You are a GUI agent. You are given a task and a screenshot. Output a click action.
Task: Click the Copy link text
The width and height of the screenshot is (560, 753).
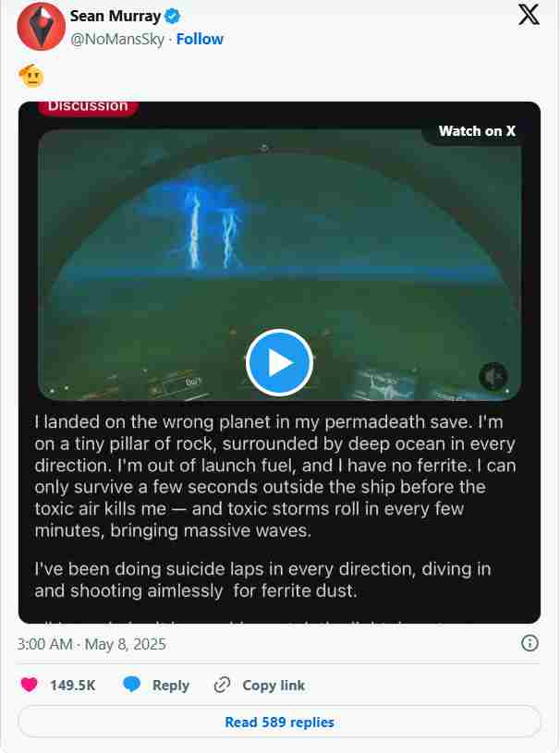(274, 686)
